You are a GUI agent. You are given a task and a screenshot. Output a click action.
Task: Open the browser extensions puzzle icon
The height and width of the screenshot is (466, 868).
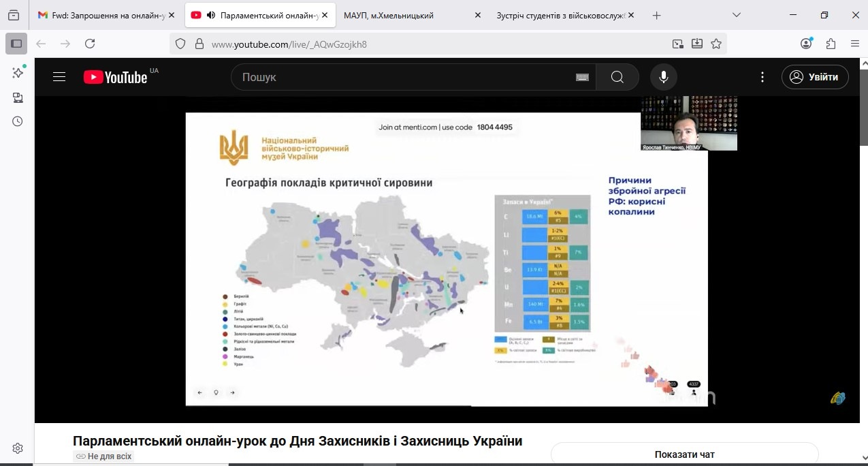831,44
